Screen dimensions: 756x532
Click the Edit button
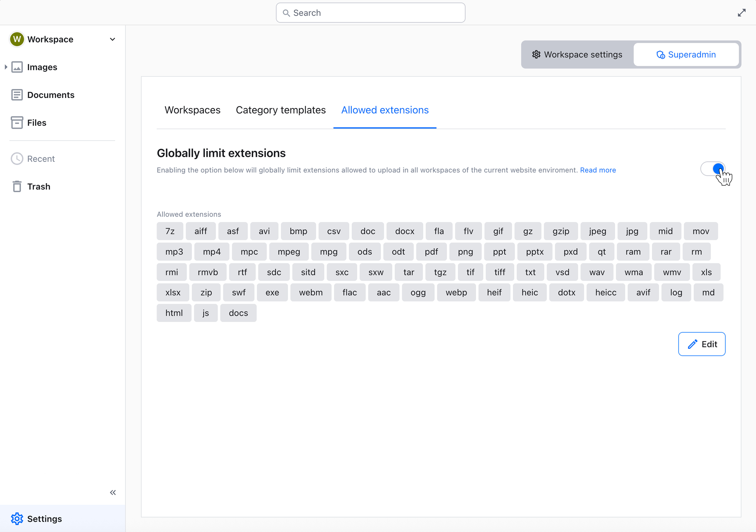click(x=702, y=344)
